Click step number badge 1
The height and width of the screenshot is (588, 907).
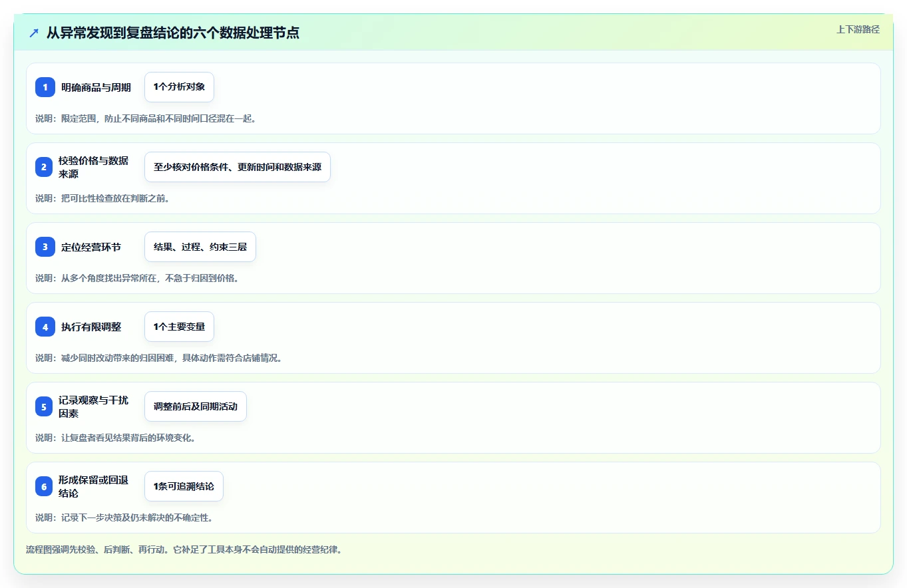point(45,87)
